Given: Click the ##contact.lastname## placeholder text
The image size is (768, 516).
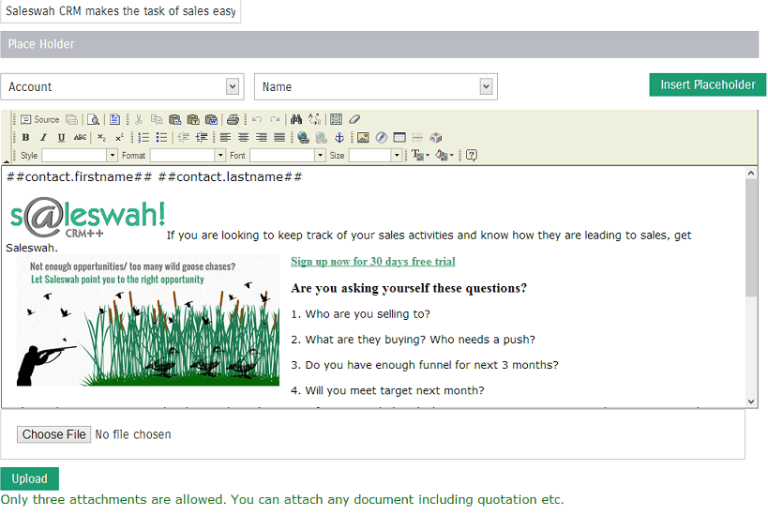Looking at the screenshot, I should click(230, 177).
